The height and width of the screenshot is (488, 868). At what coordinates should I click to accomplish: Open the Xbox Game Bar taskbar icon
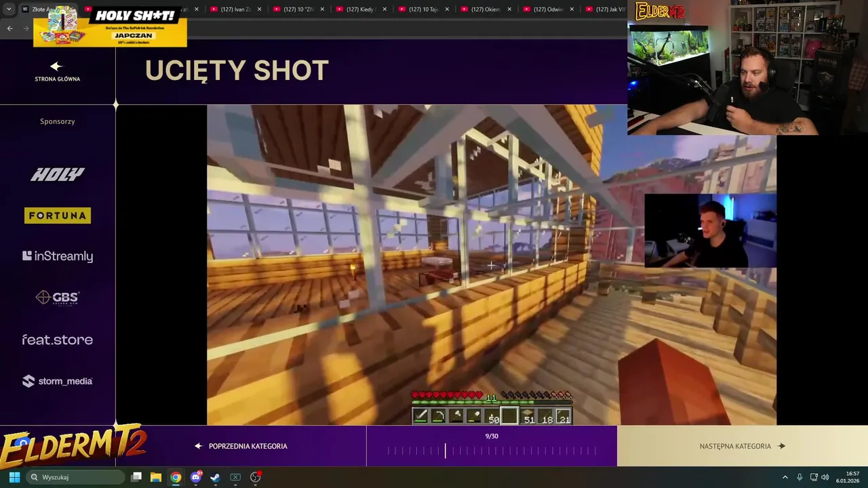pyautogui.click(x=235, y=477)
